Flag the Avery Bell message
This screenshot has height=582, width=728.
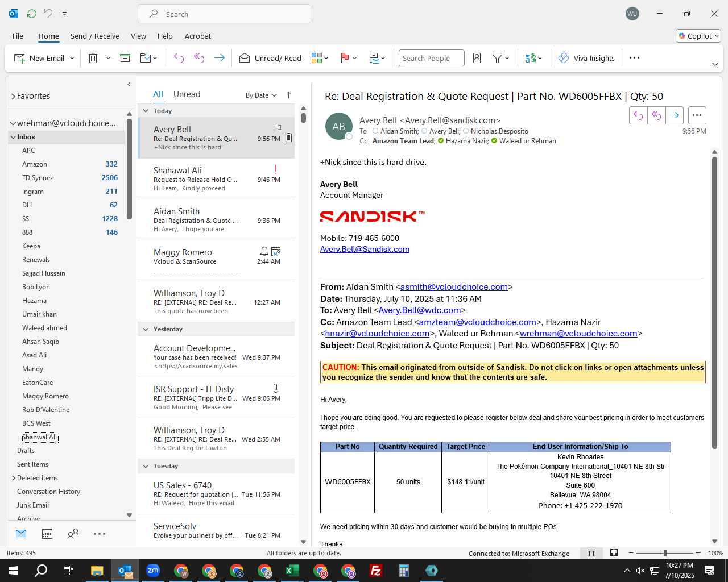click(x=278, y=128)
